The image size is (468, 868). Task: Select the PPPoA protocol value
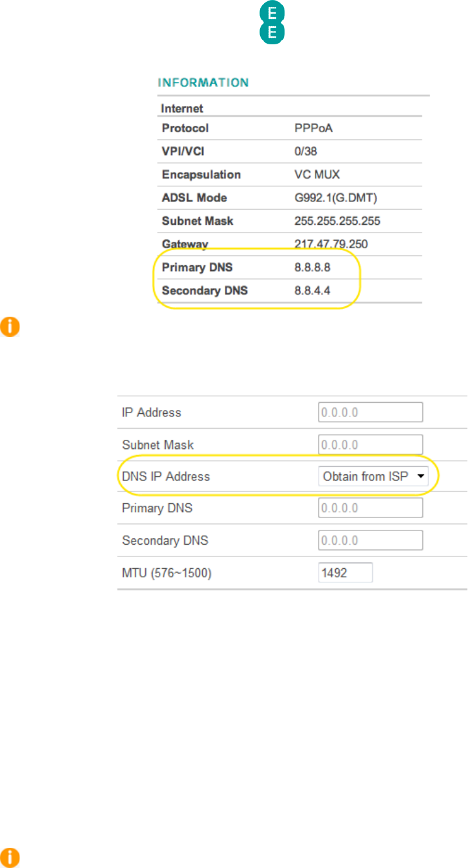[x=314, y=128]
